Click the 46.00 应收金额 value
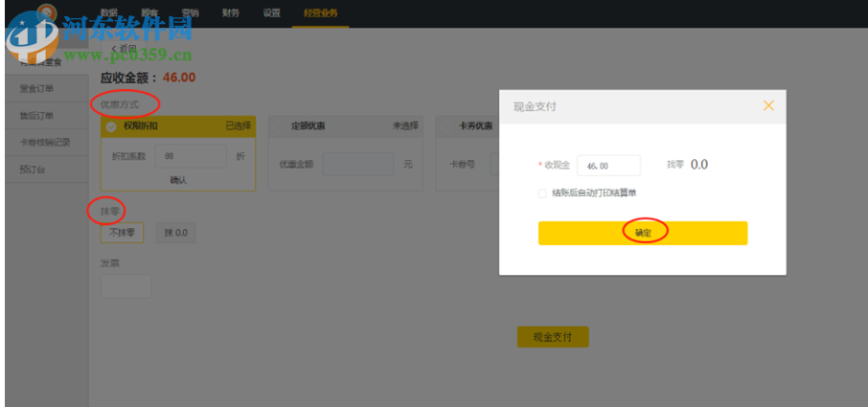The width and height of the screenshot is (868, 407). pyautogui.click(x=179, y=78)
